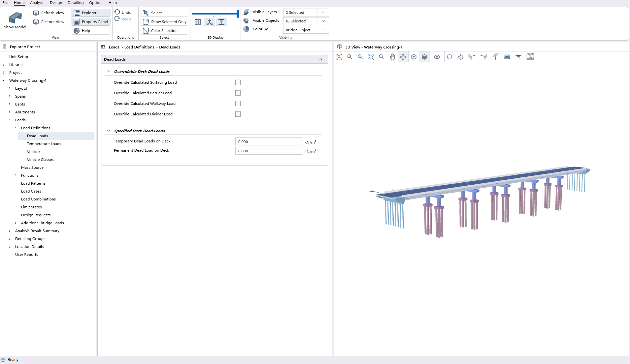Open the Detailing menu
Image resolution: width=630 pixels, height=364 pixels.
point(76,3)
